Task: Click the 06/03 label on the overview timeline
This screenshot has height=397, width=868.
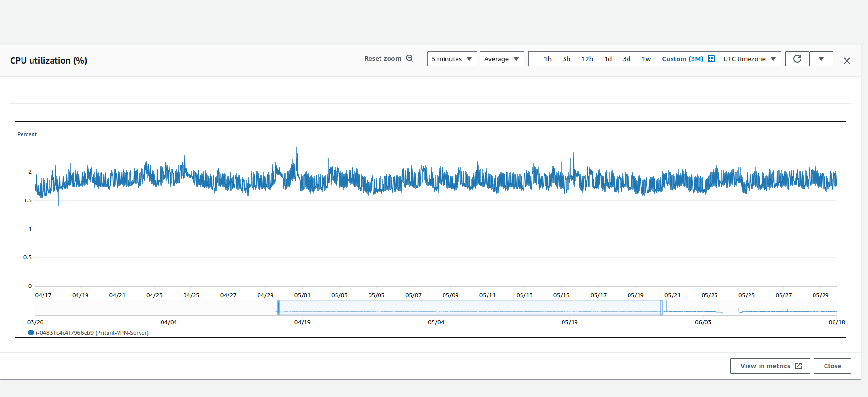Action: click(x=703, y=322)
